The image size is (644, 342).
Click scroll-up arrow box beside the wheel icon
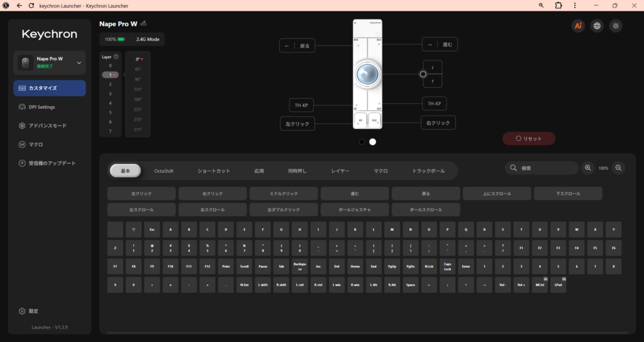coord(433,81)
